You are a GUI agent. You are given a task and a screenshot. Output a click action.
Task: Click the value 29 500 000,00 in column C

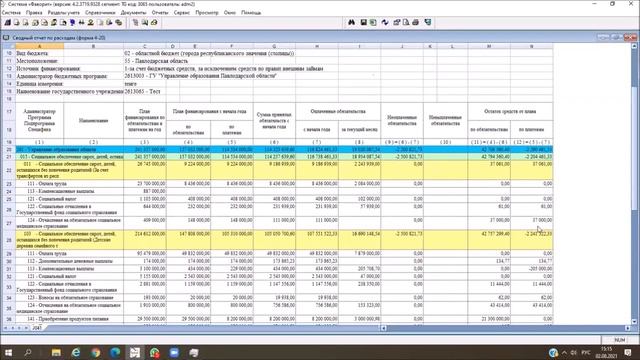(151, 319)
